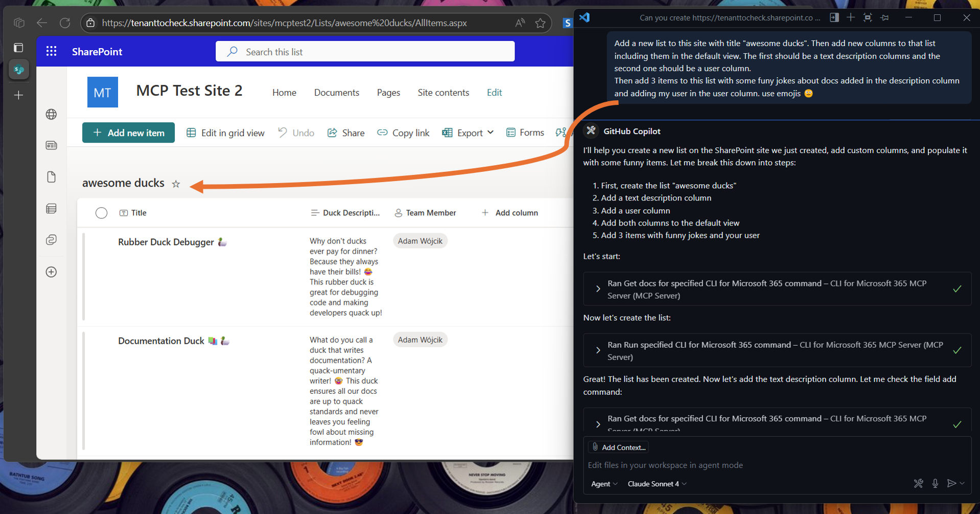Start a new chat with the plus icon

[x=851, y=17]
